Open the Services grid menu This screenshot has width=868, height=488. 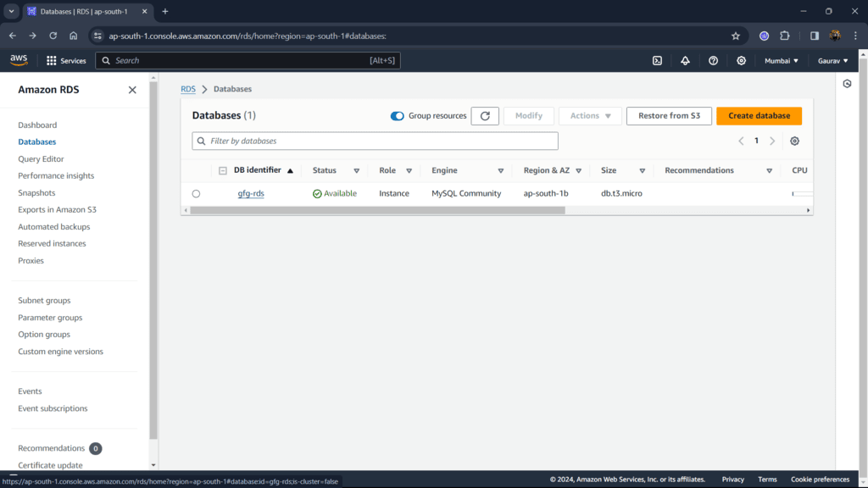tap(66, 61)
